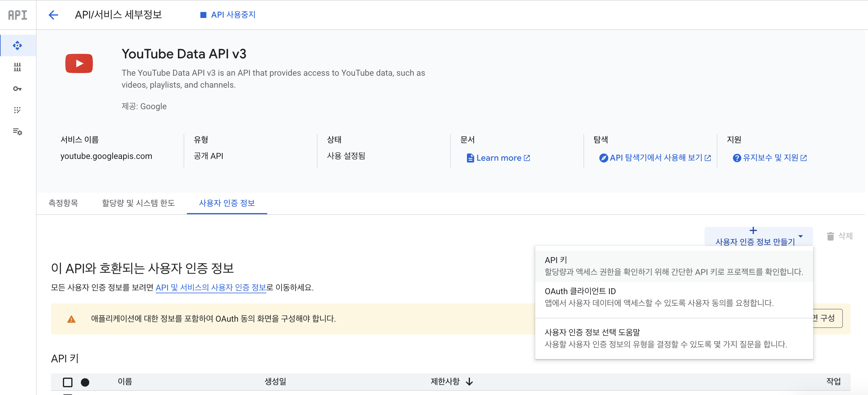Switch to the 측정항목 tab
Screen dimensions: 868x395
63,203
